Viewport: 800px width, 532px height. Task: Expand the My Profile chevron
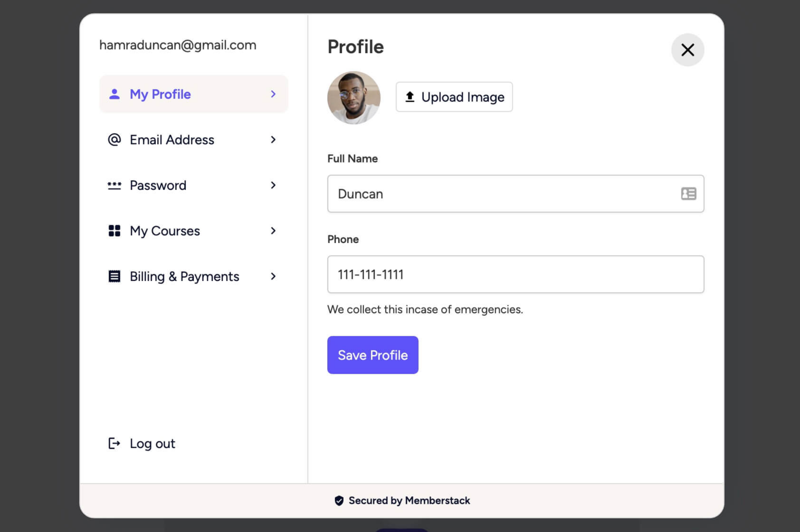pyautogui.click(x=273, y=94)
